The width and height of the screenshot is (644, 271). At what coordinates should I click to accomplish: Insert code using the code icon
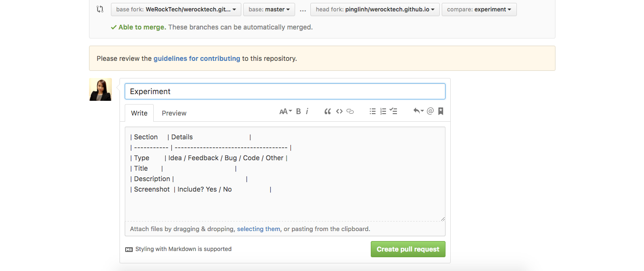(339, 111)
